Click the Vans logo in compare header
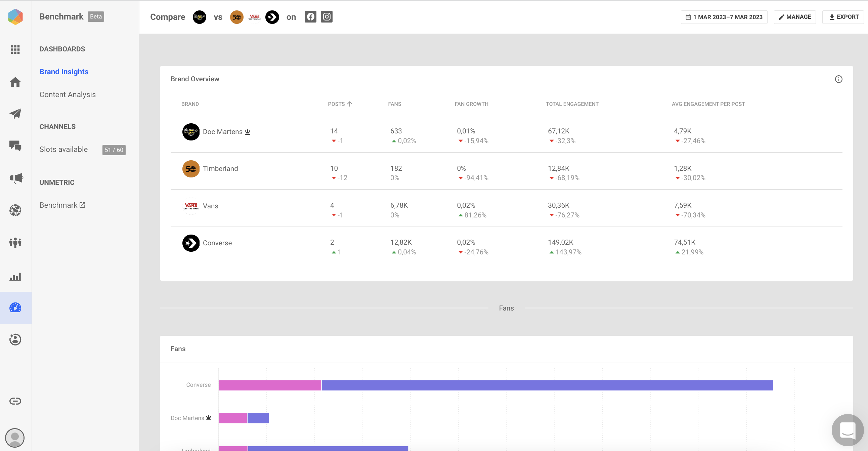 (x=254, y=17)
